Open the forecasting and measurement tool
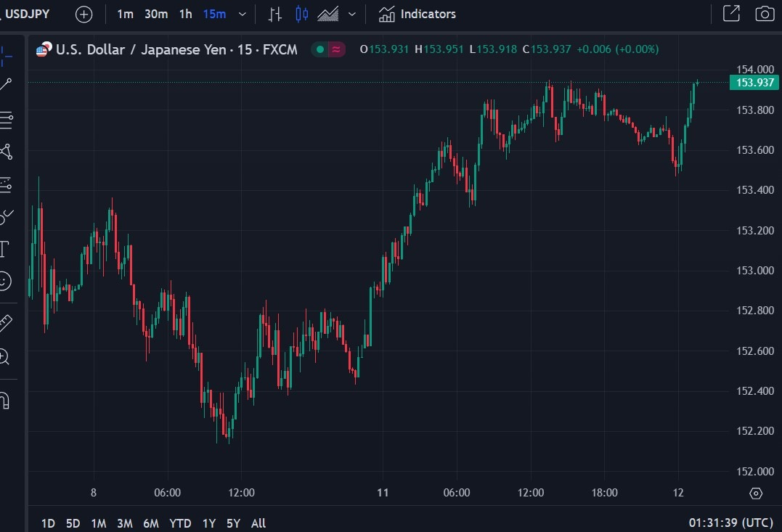This screenshot has height=532, width=782. tap(6, 184)
